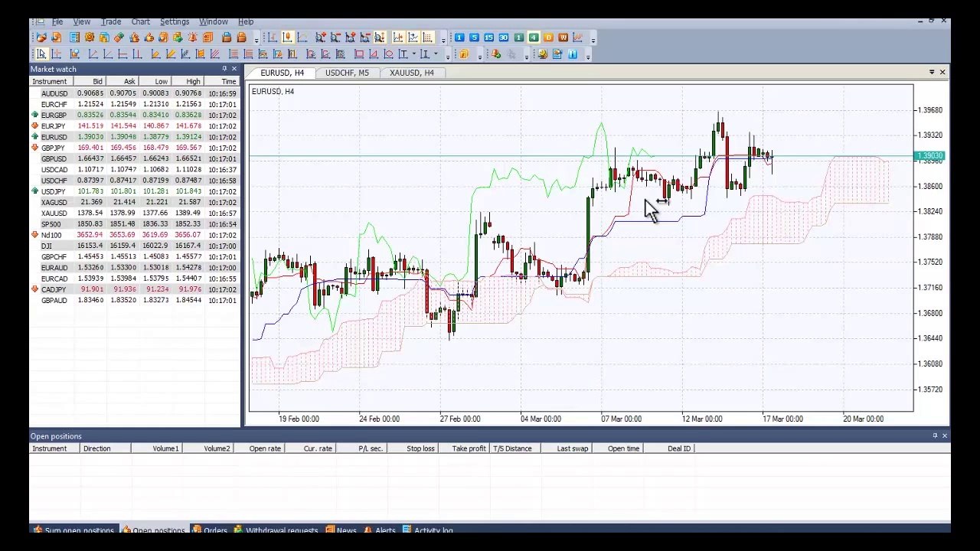Screen dimensions: 980x551
Task: Select the triangle drawing tool
Action: coord(374,54)
